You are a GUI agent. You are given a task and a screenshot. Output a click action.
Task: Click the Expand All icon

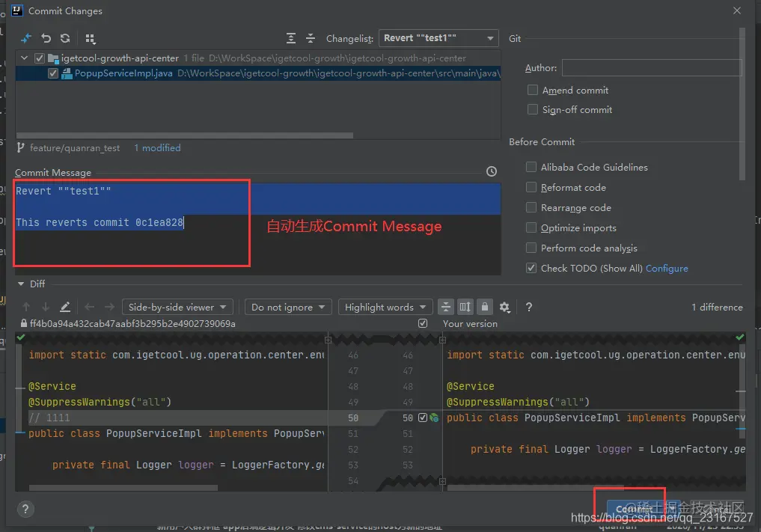tap(291, 38)
